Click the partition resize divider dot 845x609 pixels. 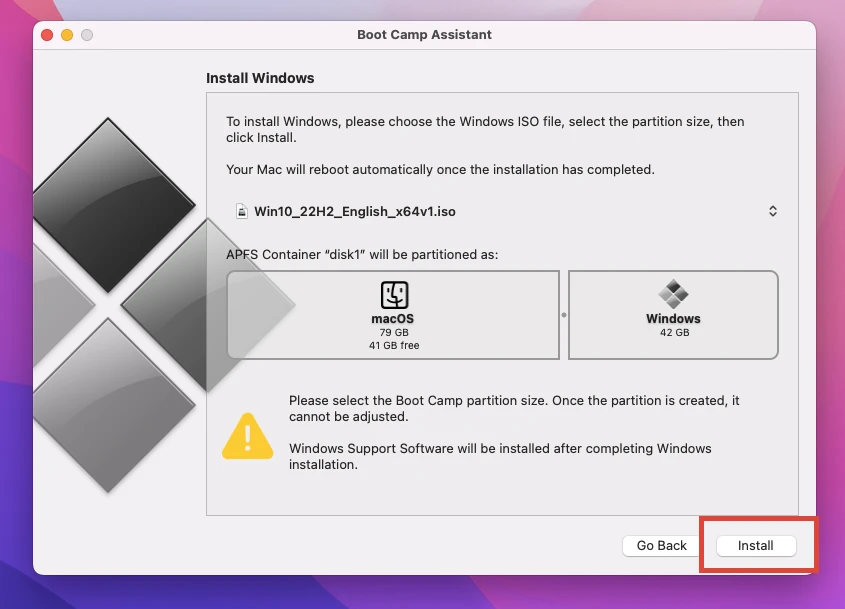[x=565, y=313]
